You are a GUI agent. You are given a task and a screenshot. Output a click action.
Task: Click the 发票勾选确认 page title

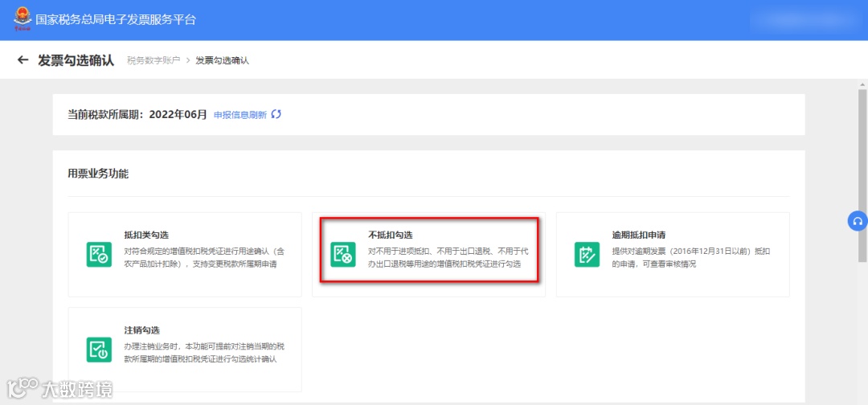(76, 60)
